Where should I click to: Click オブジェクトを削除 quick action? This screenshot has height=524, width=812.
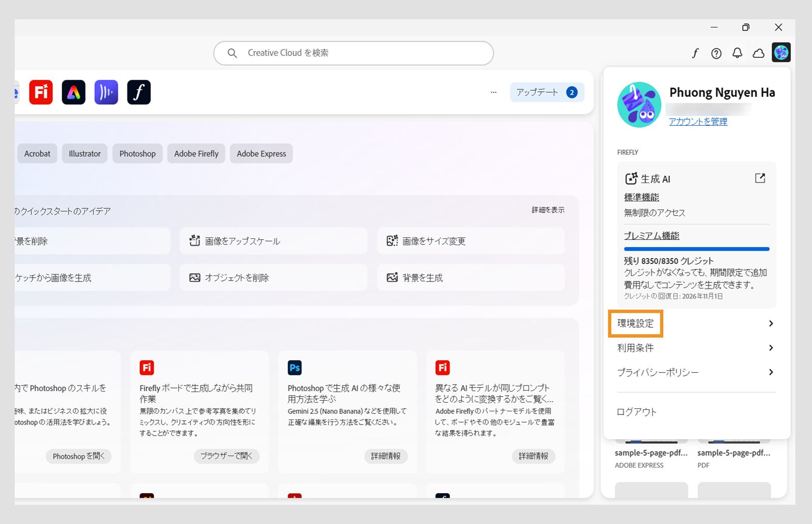tap(273, 277)
